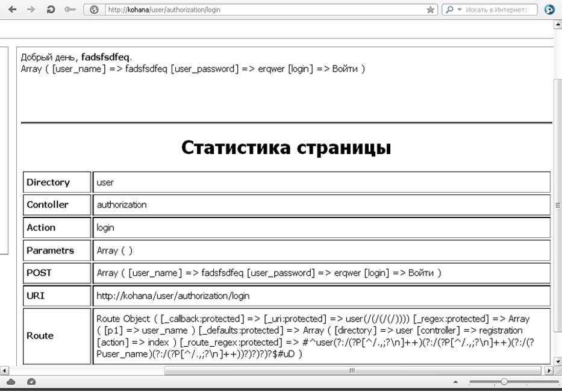Click the horizontal scrollbar thumb
Screen dimensions: 562x392
click(x=353, y=370)
